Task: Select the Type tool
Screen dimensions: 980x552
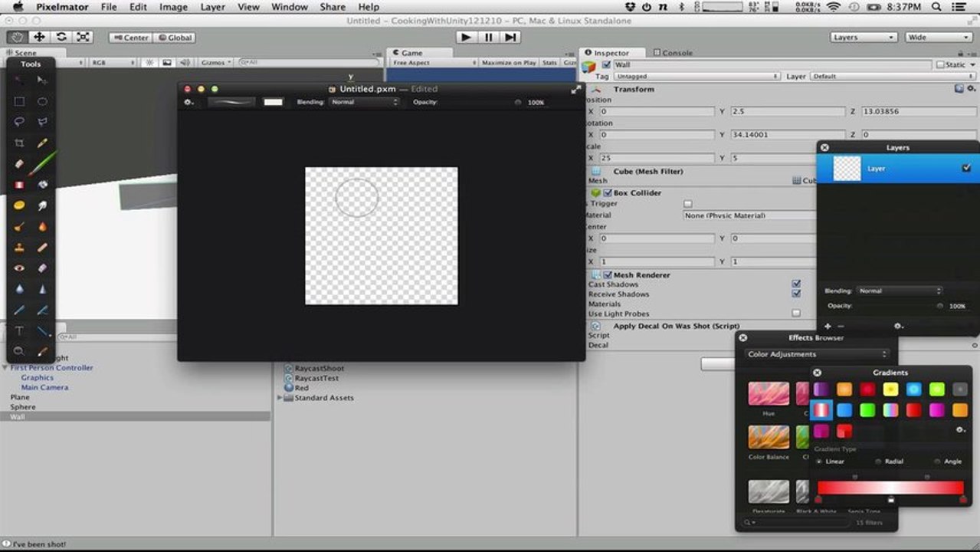Action: pos(19,331)
